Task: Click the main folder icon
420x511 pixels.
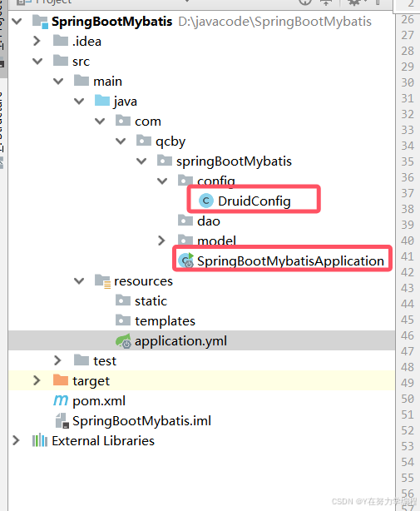Action: point(82,81)
